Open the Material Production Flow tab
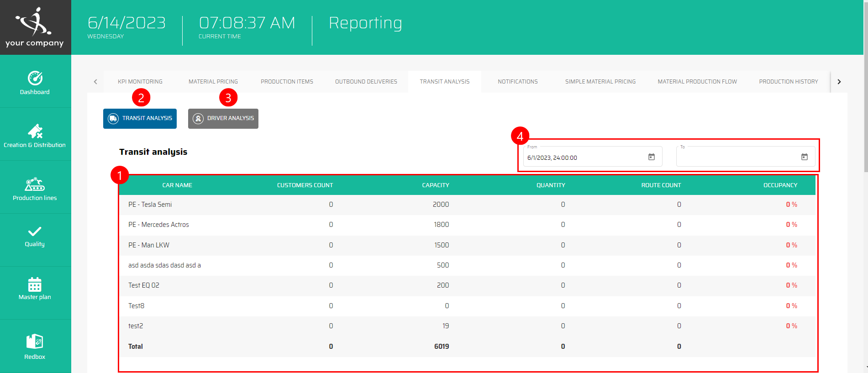Screen dimensions: 868x373 point(697,82)
